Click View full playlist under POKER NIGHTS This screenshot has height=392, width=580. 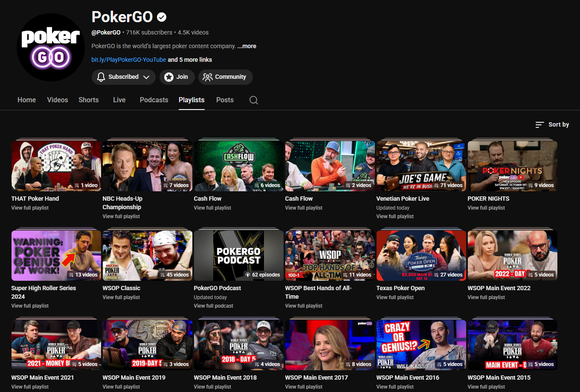[x=486, y=208]
